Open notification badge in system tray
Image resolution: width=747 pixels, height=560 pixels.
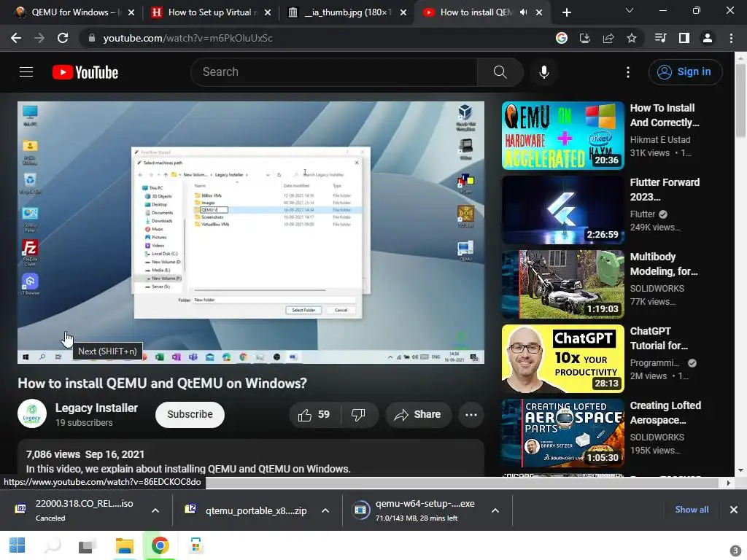click(x=735, y=551)
